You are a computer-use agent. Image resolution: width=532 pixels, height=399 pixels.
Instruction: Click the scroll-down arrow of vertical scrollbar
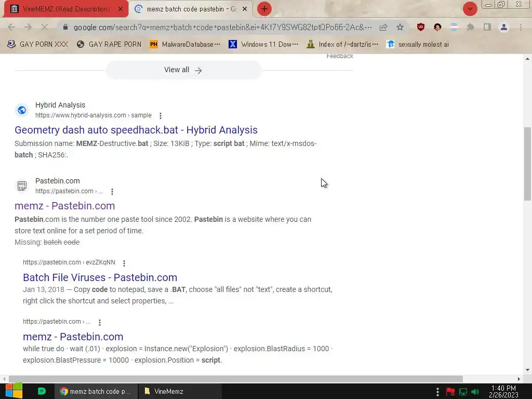point(527,370)
